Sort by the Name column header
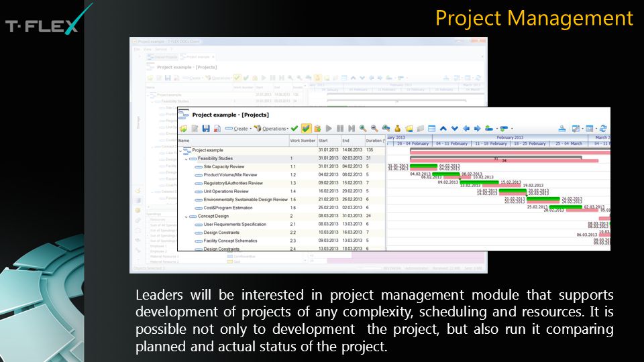This screenshot has width=644, height=362. point(233,140)
